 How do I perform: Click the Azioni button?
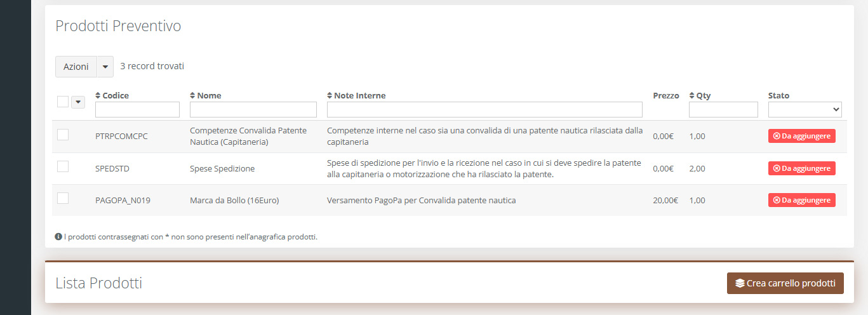click(76, 67)
